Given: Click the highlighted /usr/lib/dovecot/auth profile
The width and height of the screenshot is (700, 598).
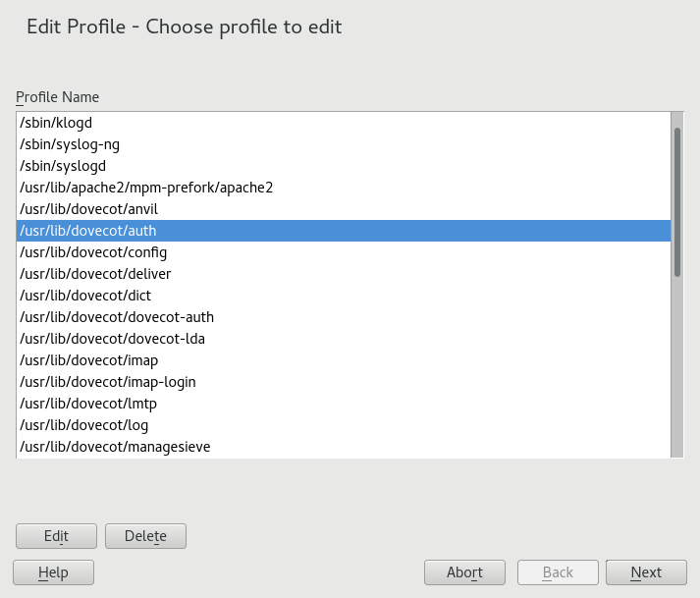Looking at the screenshot, I should point(88,231).
